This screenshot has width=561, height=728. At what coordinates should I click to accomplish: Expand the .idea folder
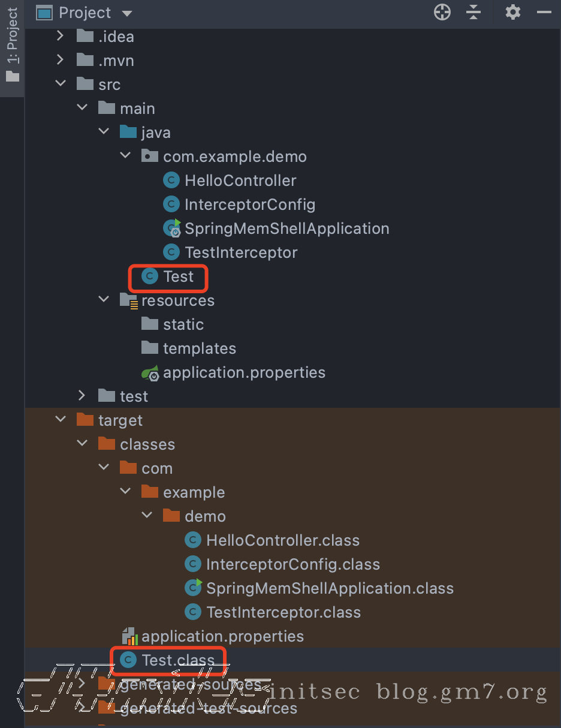[60, 37]
